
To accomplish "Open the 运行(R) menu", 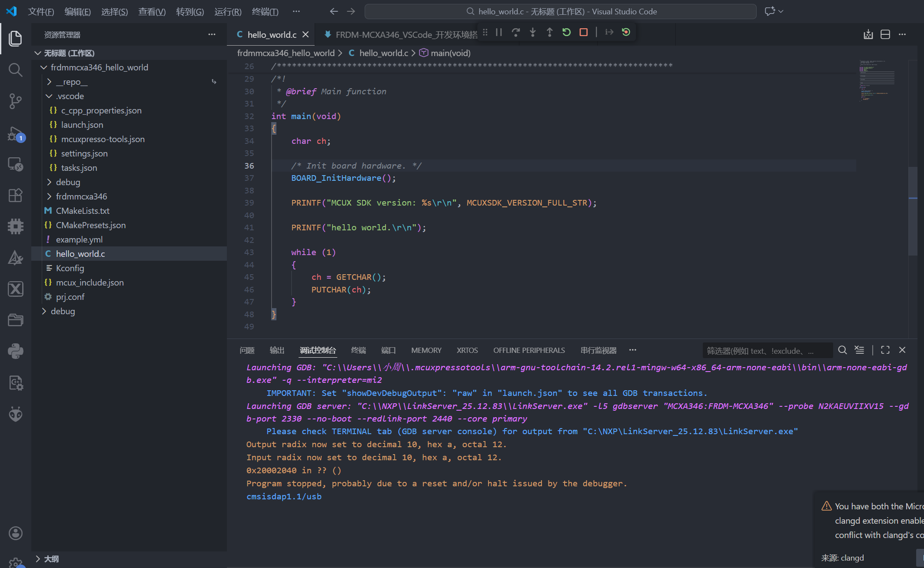I will [x=228, y=11].
